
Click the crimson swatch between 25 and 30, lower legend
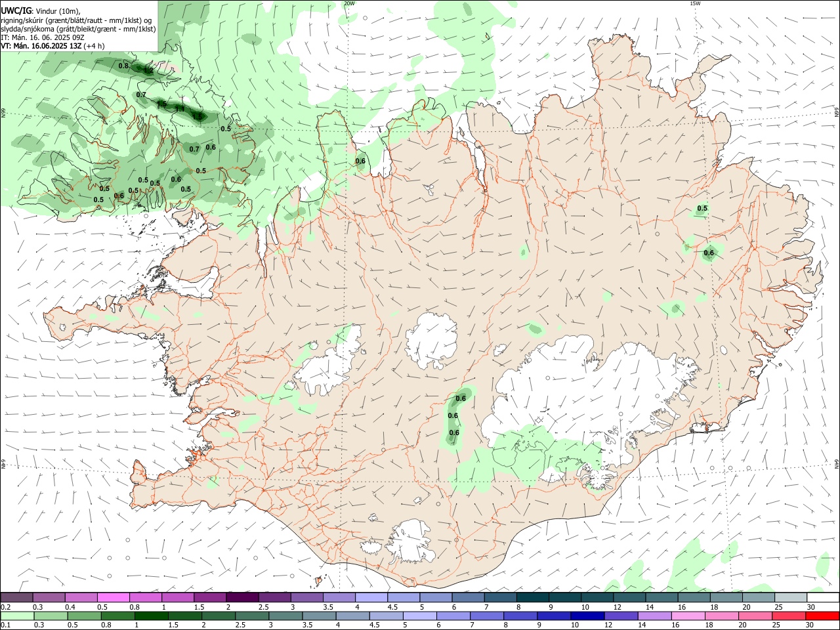click(789, 616)
